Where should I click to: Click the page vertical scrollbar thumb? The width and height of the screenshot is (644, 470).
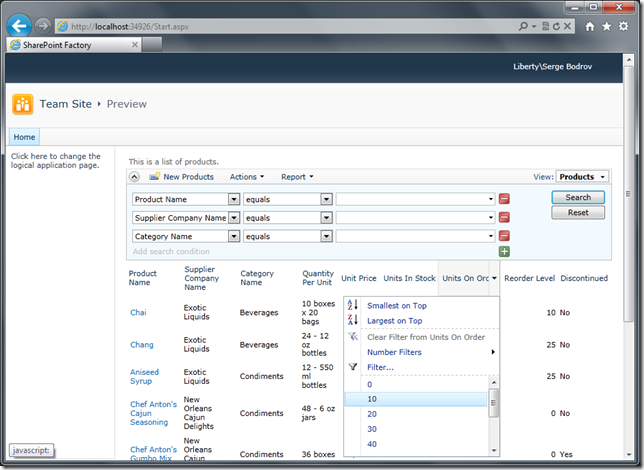pos(628,194)
